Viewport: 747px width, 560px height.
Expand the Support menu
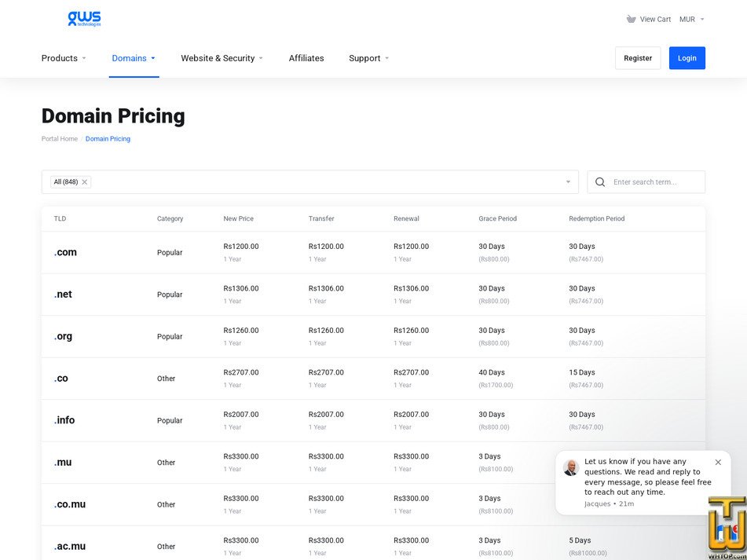click(x=369, y=58)
